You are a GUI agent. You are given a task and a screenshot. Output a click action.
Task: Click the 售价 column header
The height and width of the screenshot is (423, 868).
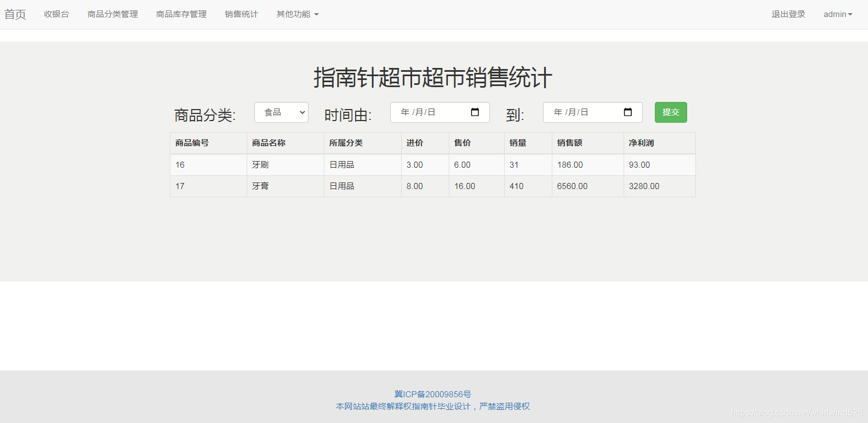(x=477, y=143)
